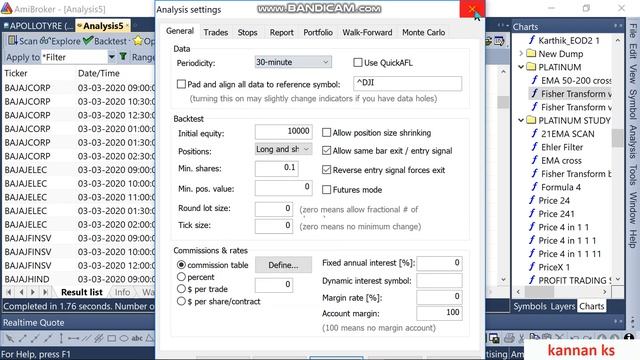Click the Min. shares input field
Viewport: 640px width, 360px height.
[x=276, y=168]
